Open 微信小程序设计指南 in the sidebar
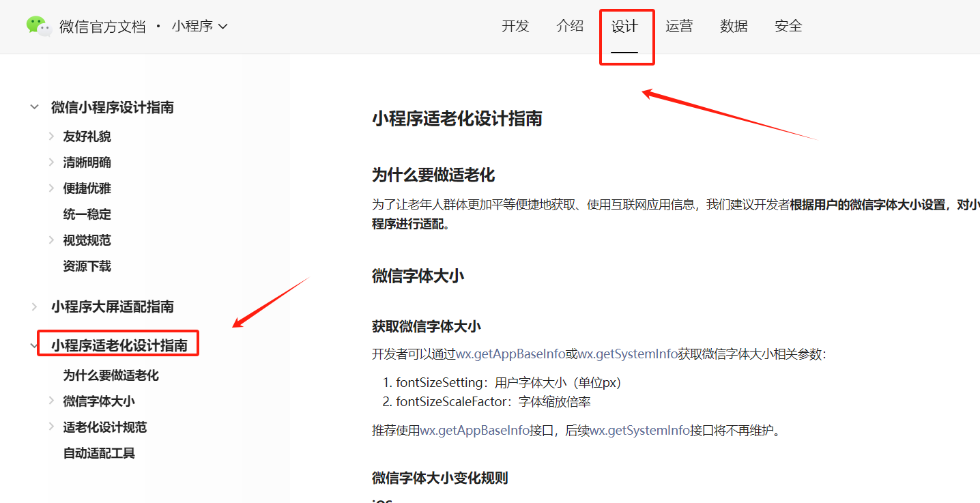 coord(113,107)
